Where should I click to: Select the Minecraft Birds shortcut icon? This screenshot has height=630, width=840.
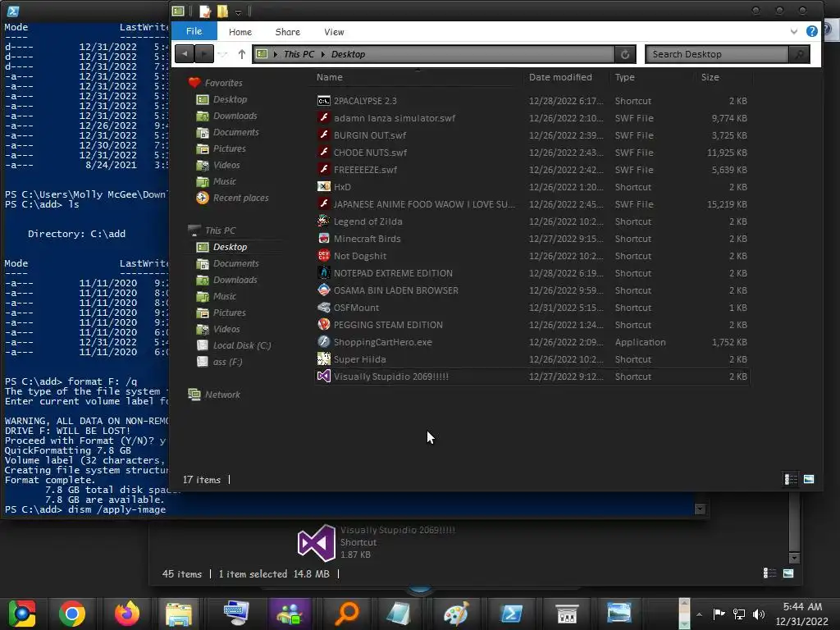(x=323, y=239)
